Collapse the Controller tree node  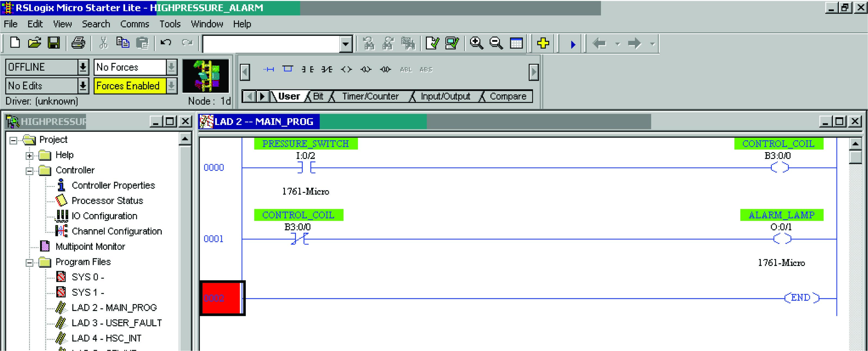point(30,171)
